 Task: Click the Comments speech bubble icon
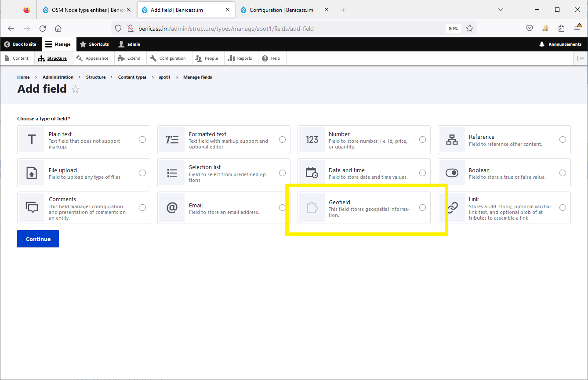click(32, 208)
